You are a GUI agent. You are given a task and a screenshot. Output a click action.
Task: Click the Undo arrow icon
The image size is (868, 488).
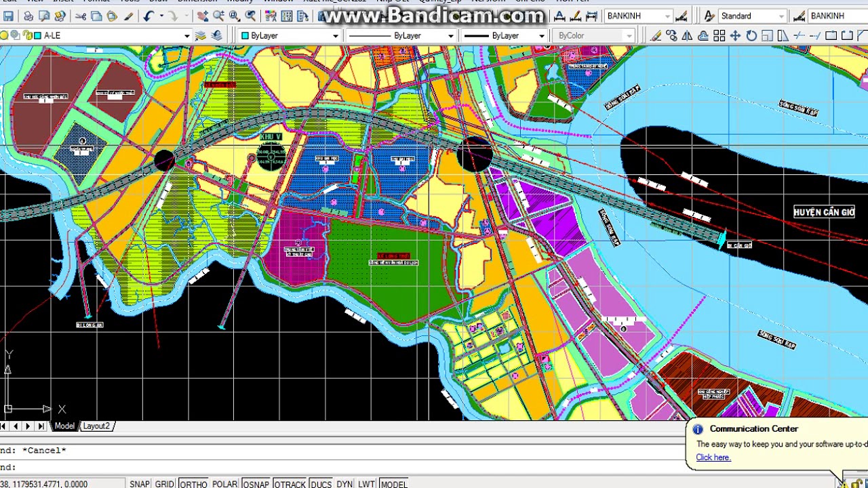coord(150,16)
